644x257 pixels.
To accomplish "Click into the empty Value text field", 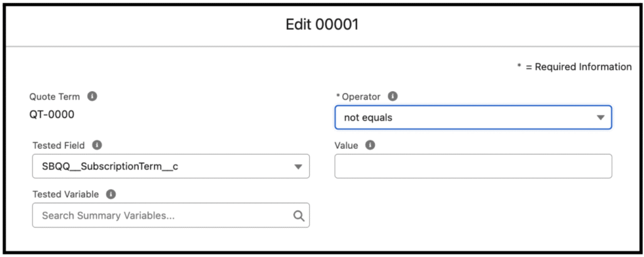I will [x=472, y=167].
